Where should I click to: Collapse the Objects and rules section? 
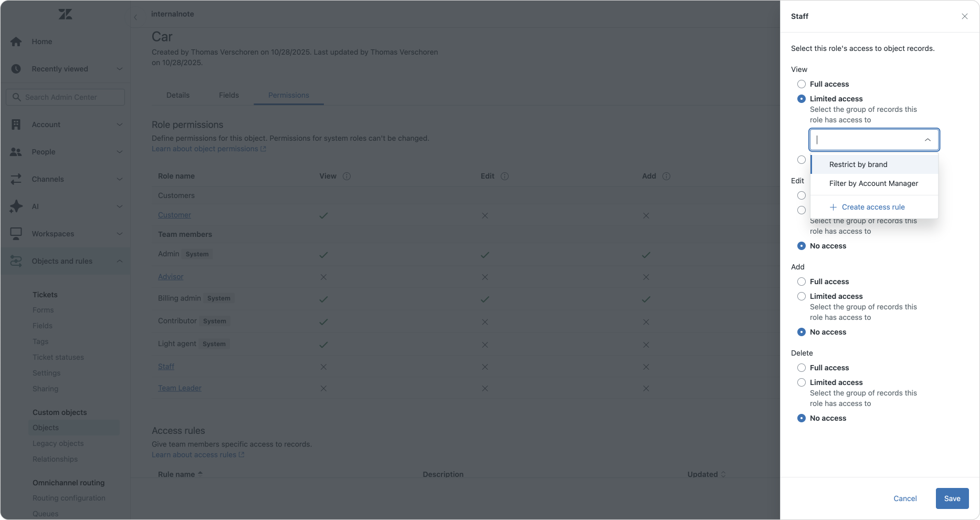point(120,261)
